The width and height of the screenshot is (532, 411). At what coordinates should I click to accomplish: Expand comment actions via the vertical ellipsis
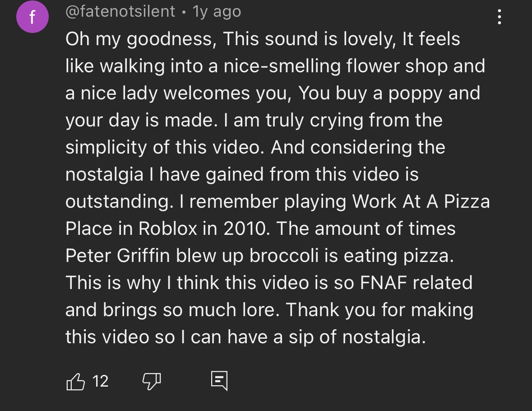499,17
